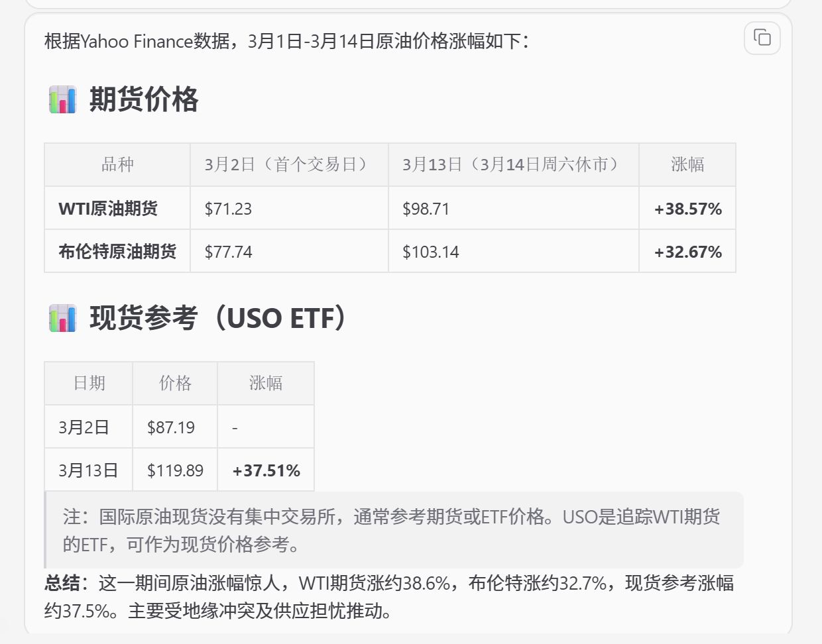The width and height of the screenshot is (822, 644).
Task: Select the WTI原油期货 row label
Action: point(108,209)
